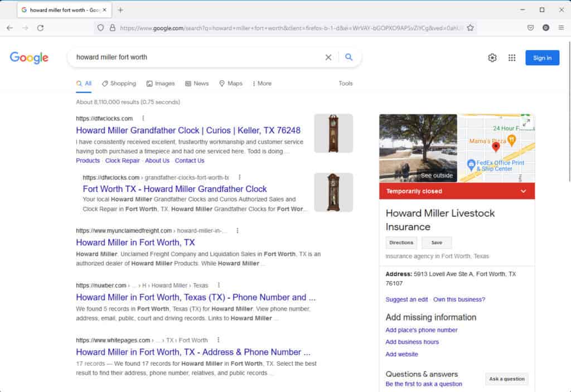Open Howard Miller in Fort Worth, TX result
Image resolution: width=571 pixels, height=392 pixels.
(136, 243)
